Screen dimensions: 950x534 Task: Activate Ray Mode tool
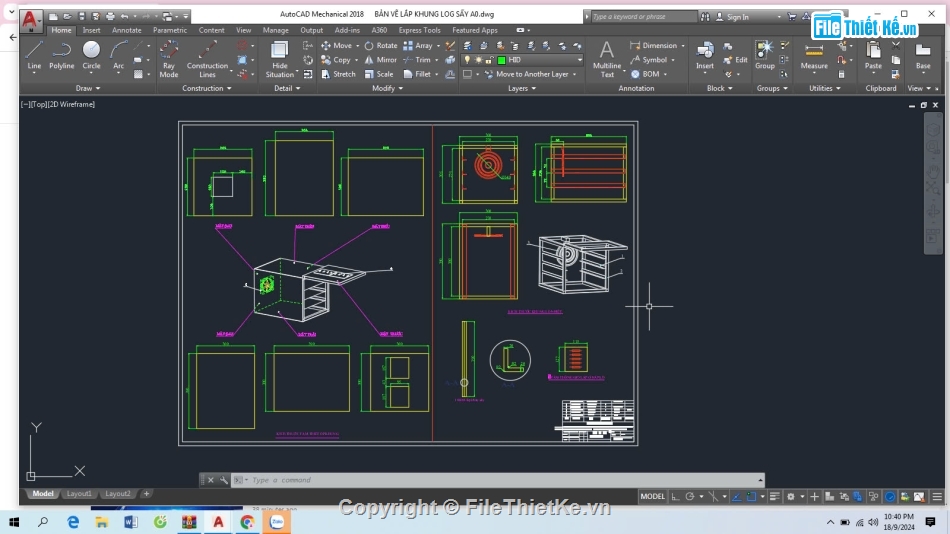168,59
